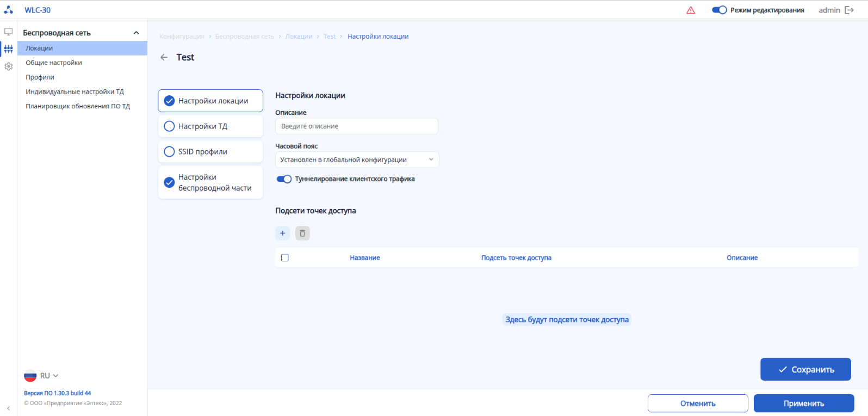Collapse the sidebar with bottom-left chevron
The height and width of the screenshot is (416, 868).
(x=8, y=408)
